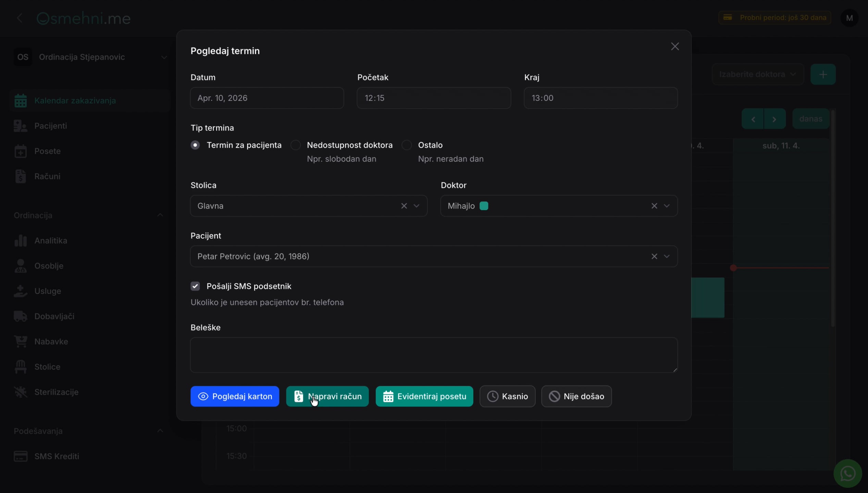The width and height of the screenshot is (868, 493).
Task: Expand the Doktor dropdown list
Action: click(x=666, y=206)
